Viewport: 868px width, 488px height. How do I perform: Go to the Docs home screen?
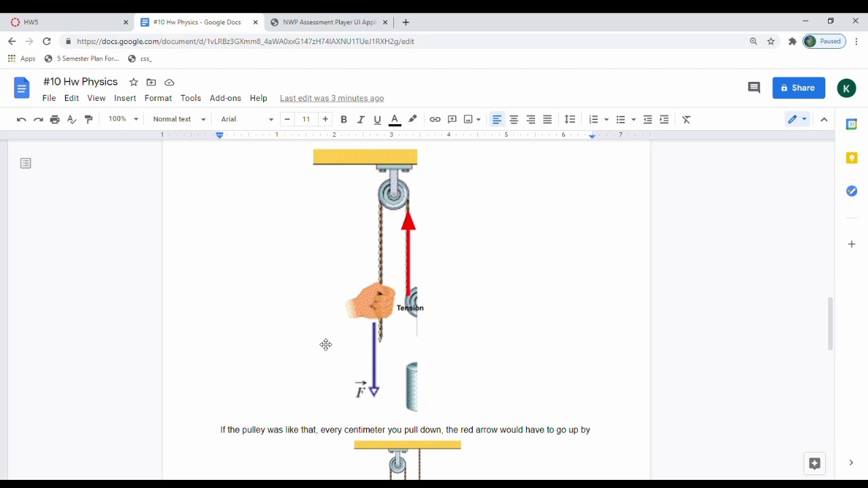click(x=22, y=88)
